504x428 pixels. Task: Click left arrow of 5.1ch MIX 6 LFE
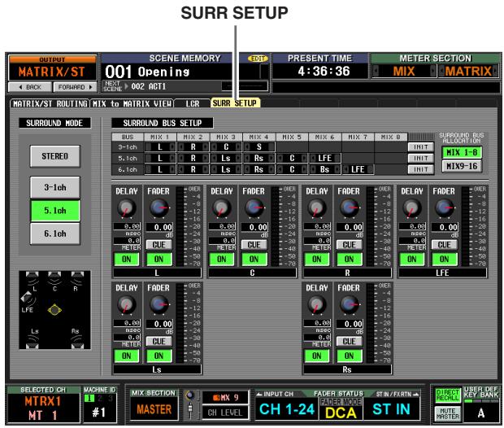312,159
